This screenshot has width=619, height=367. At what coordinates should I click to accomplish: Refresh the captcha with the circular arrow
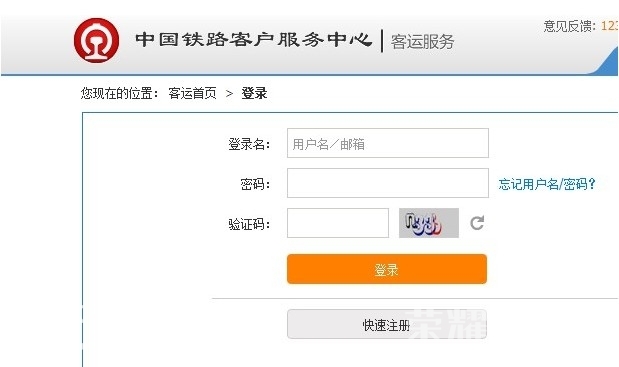coord(477,223)
